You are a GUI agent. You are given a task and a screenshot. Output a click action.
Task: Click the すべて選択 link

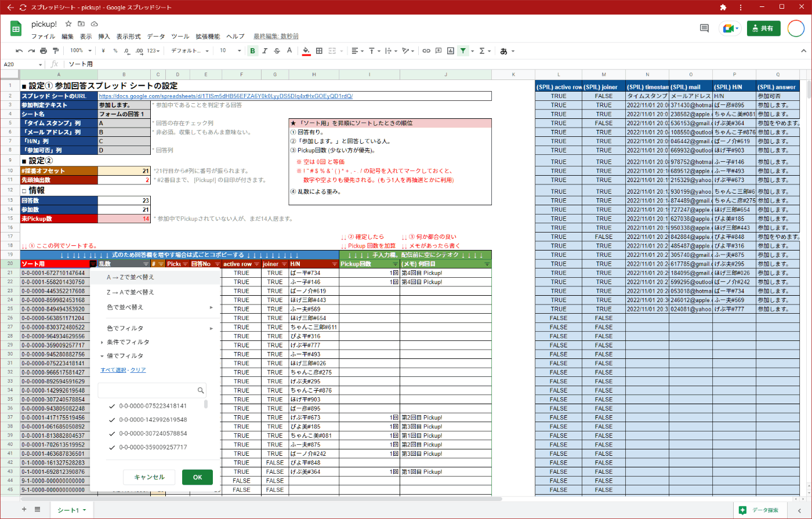(114, 370)
